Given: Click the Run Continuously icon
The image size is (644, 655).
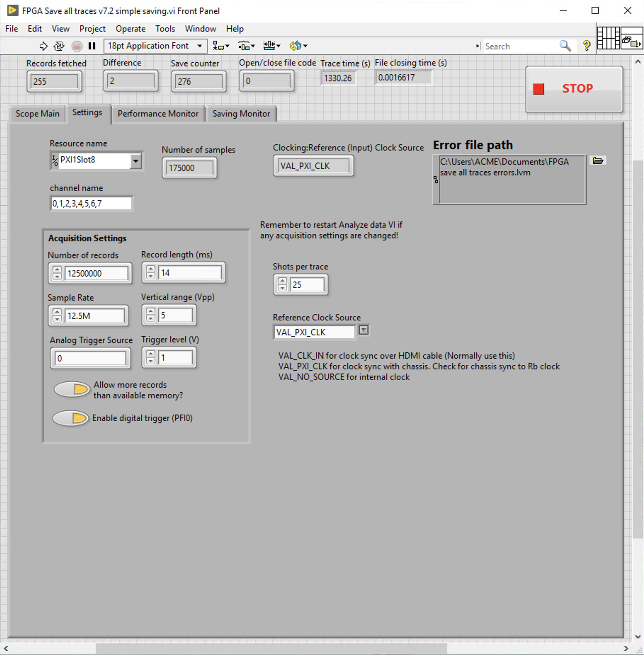Looking at the screenshot, I should (59, 46).
